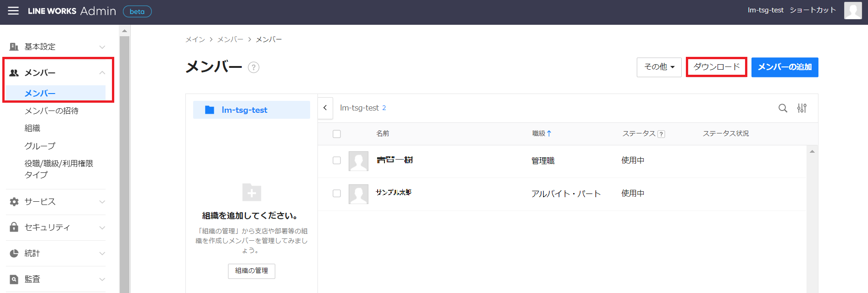Screen dimensions: 868x293
Task: Click the 職級 sort arrow
Action: click(x=549, y=133)
